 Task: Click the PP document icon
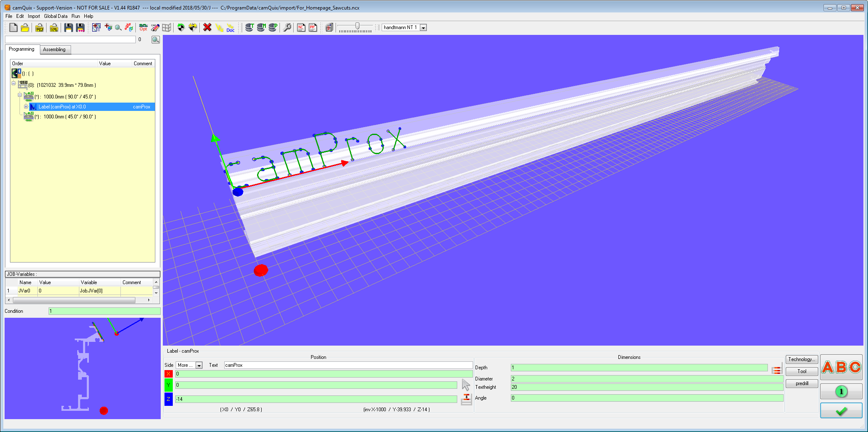(x=313, y=27)
